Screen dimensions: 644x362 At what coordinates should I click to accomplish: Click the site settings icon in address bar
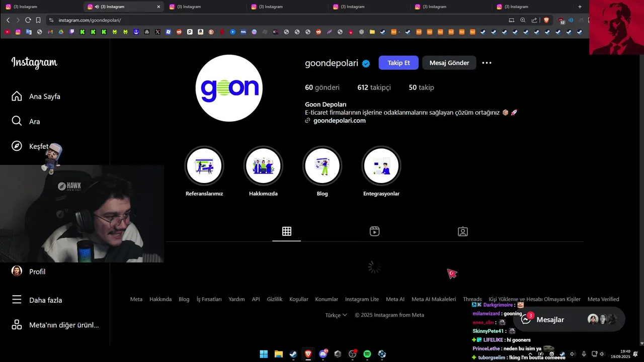point(51,20)
